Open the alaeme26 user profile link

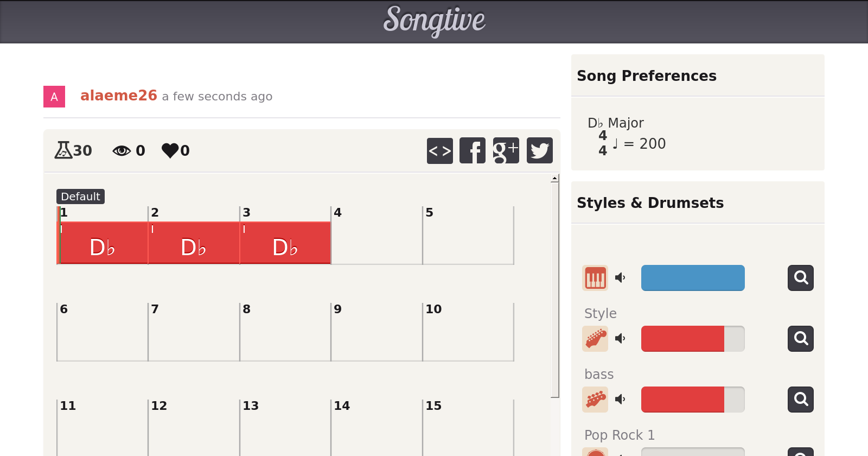tap(118, 96)
